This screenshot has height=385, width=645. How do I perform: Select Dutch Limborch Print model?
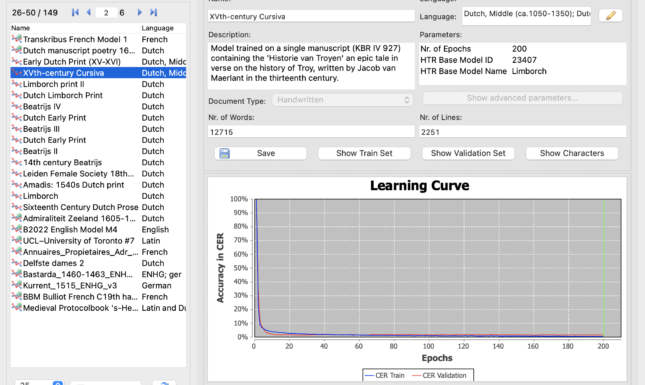coord(98,95)
